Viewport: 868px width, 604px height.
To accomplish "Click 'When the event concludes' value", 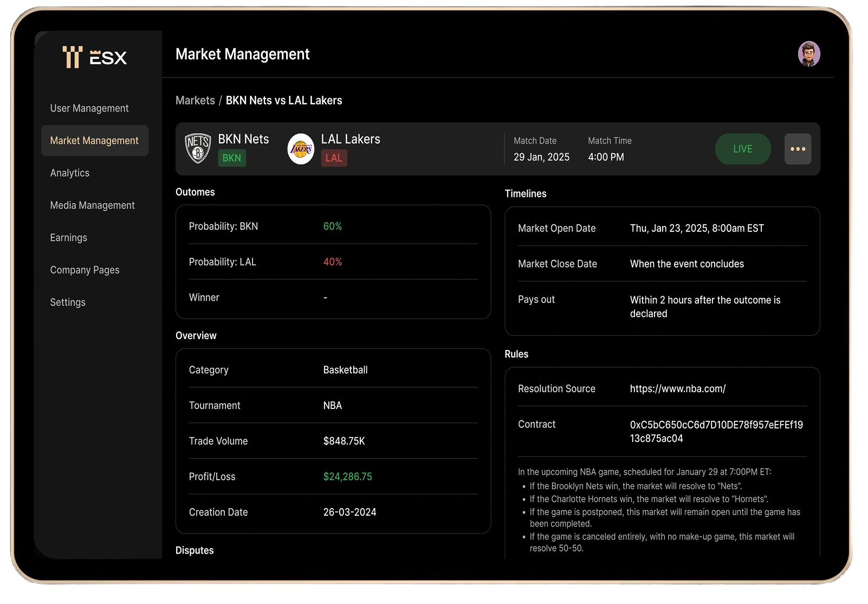I will pyautogui.click(x=687, y=264).
